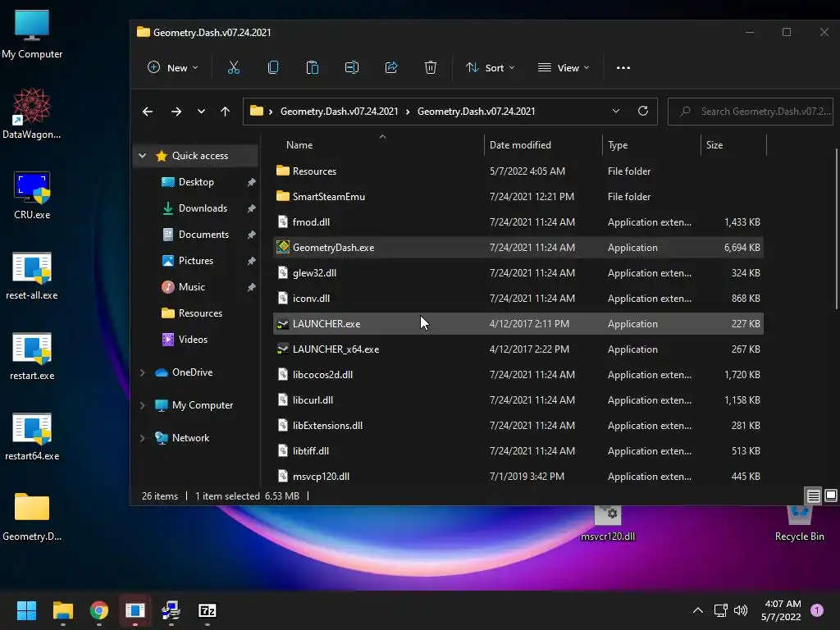The height and width of the screenshot is (630, 840).
Task: Click the Paste clipboard icon
Action: [313, 67]
